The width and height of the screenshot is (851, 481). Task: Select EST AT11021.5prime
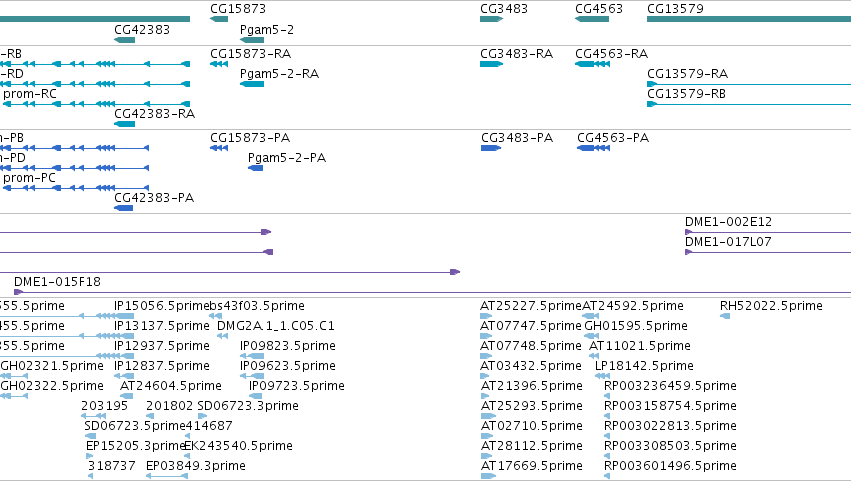pos(640,346)
